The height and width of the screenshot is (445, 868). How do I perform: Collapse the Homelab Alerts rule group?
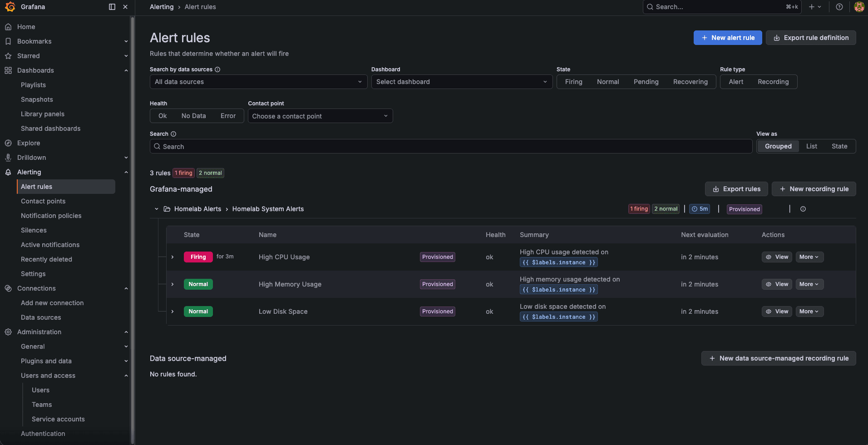(x=157, y=209)
